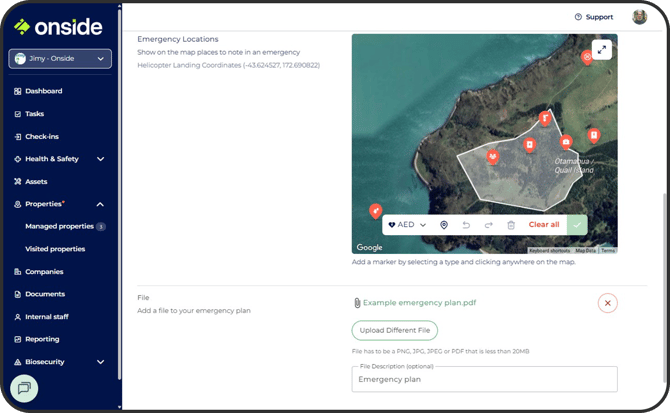Expand the map to fullscreen
Image resolution: width=670 pixels, height=413 pixels.
click(601, 50)
